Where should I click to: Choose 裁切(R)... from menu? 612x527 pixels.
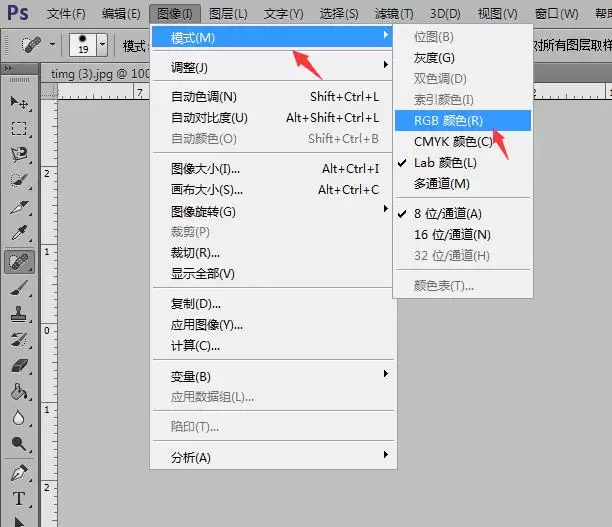click(272, 253)
